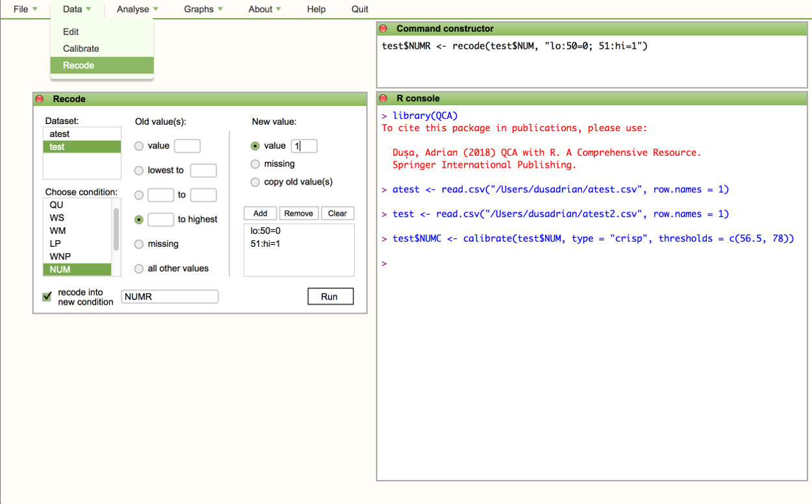
Task: Select 'missing' under New value
Action: (x=255, y=164)
